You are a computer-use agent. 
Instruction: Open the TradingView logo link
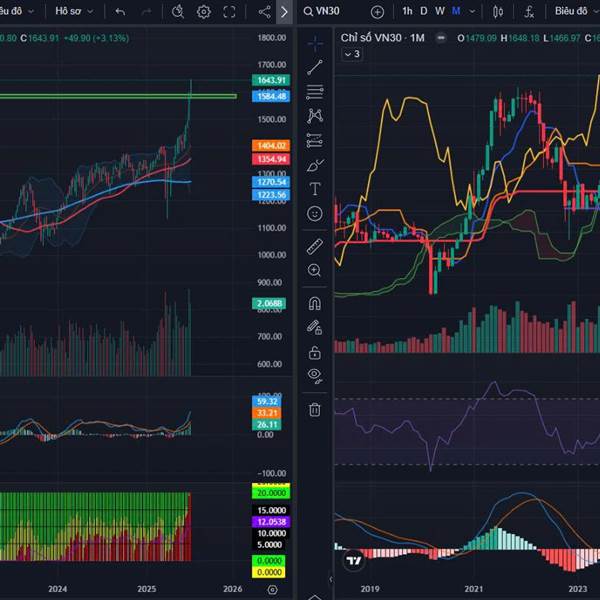click(354, 561)
